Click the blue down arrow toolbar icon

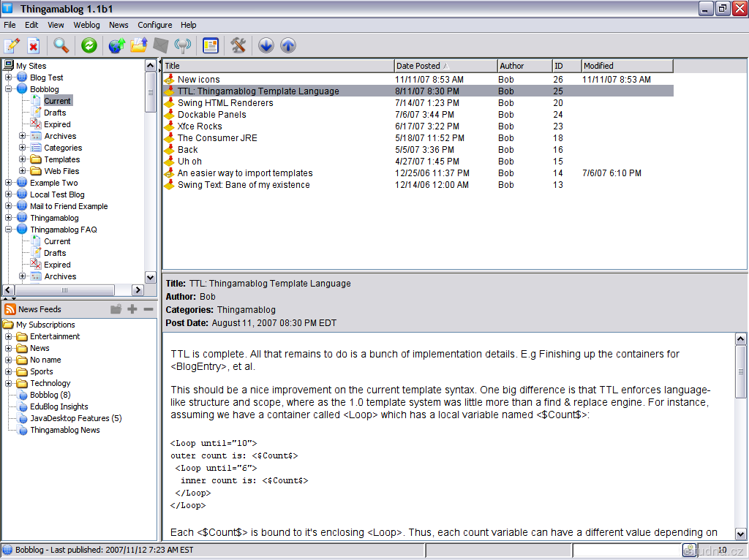(x=266, y=45)
